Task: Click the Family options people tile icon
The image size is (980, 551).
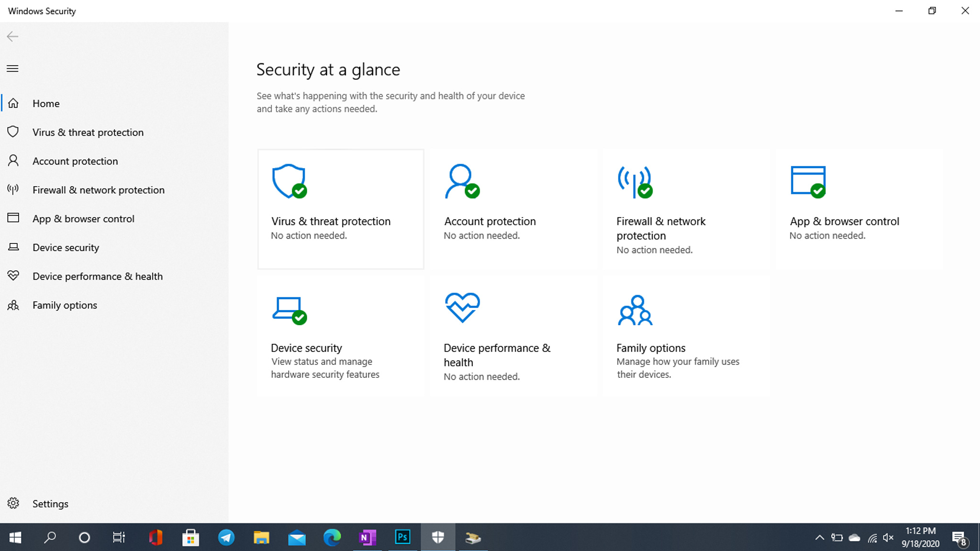Action: click(635, 310)
